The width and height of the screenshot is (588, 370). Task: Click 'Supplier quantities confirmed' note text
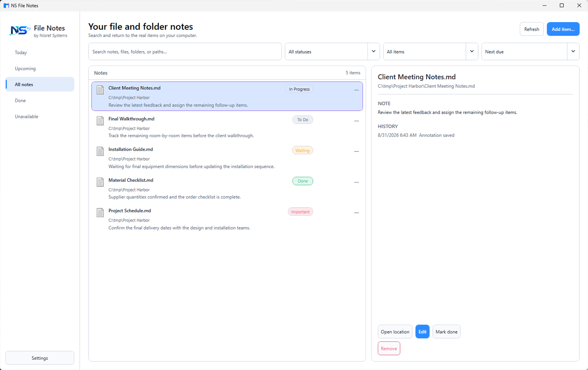pyautogui.click(x=174, y=197)
